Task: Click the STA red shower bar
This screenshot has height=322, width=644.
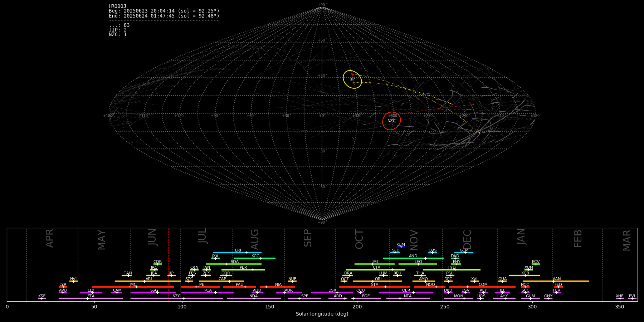Action: tap(375, 287)
